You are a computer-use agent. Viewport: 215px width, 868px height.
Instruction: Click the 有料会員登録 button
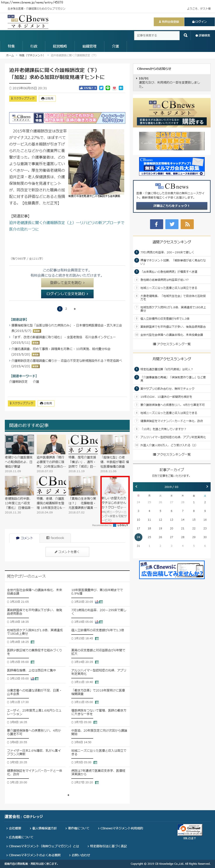coord(169,22)
